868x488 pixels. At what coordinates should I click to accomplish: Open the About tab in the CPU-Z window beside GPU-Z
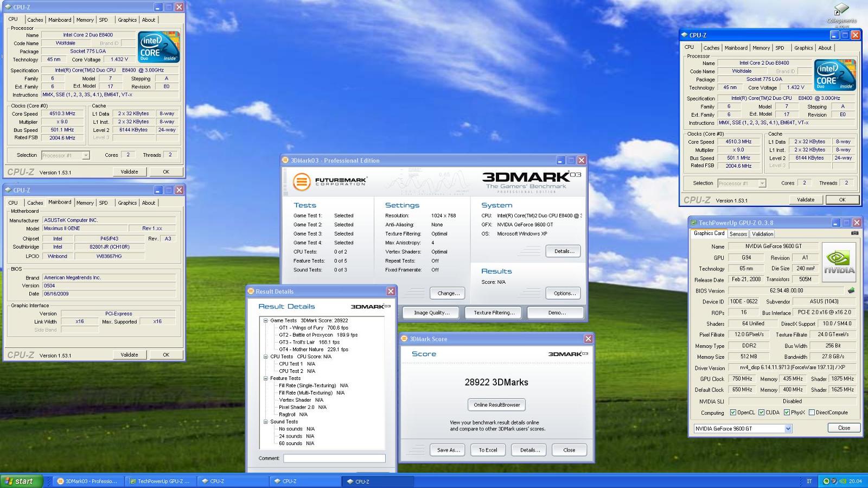coord(825,48)
